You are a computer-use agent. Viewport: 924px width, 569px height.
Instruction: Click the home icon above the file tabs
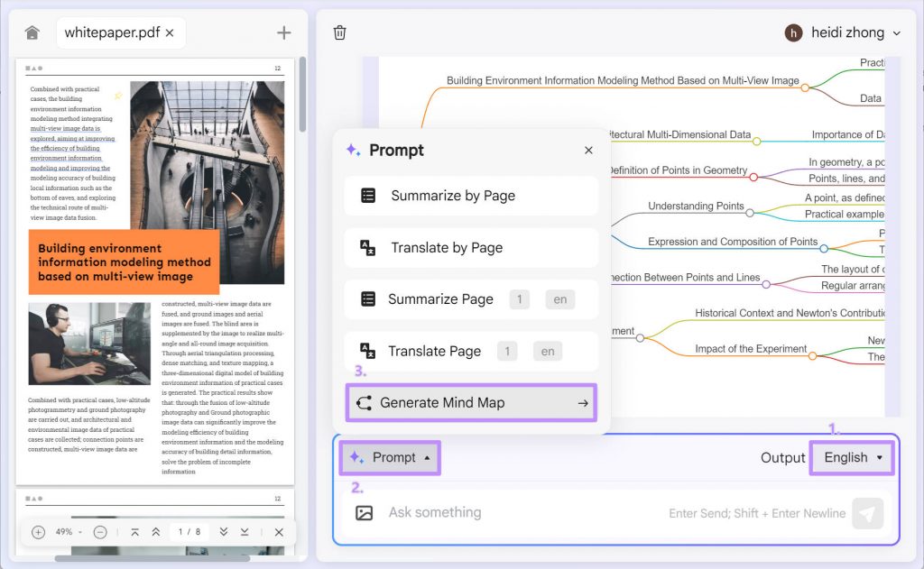tap(32, 32)
